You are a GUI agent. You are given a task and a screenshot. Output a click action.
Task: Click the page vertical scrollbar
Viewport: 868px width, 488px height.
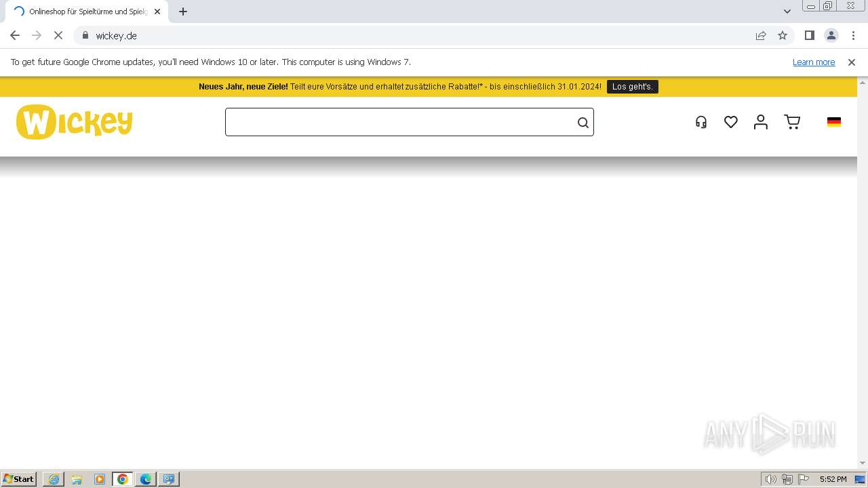coord(863,273)
